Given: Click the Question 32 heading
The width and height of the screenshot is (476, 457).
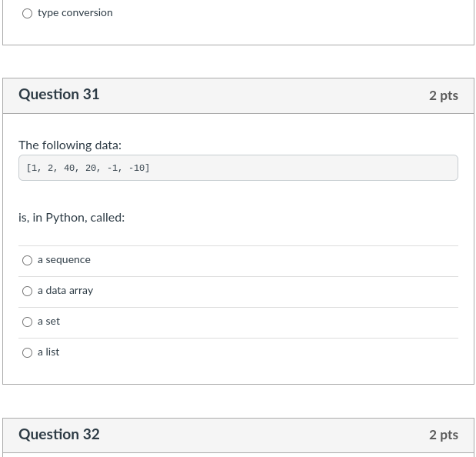Looking at the screenshot, I should (x=59, y=435).
